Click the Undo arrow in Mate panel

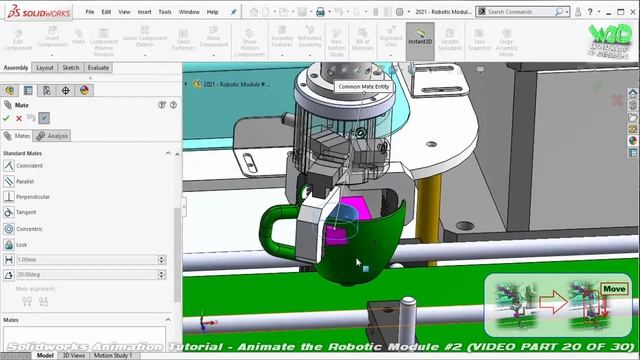[x=31, y=118]
